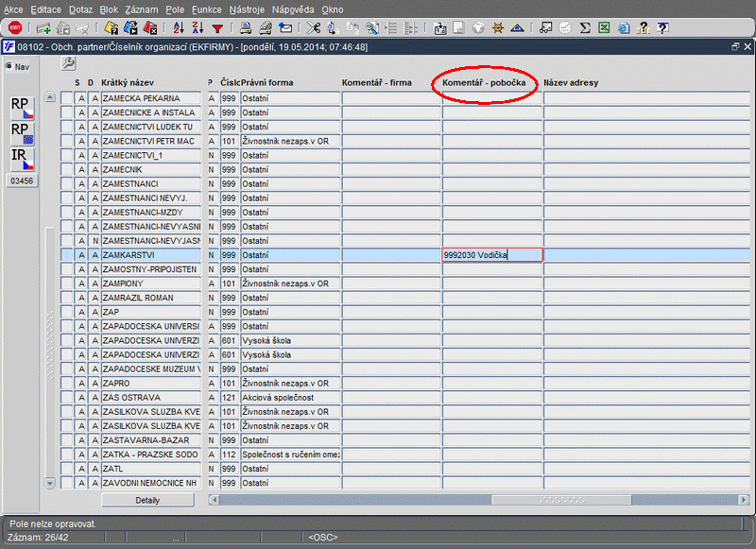Click the send mail envelope icon

click(x=285, y=28)
